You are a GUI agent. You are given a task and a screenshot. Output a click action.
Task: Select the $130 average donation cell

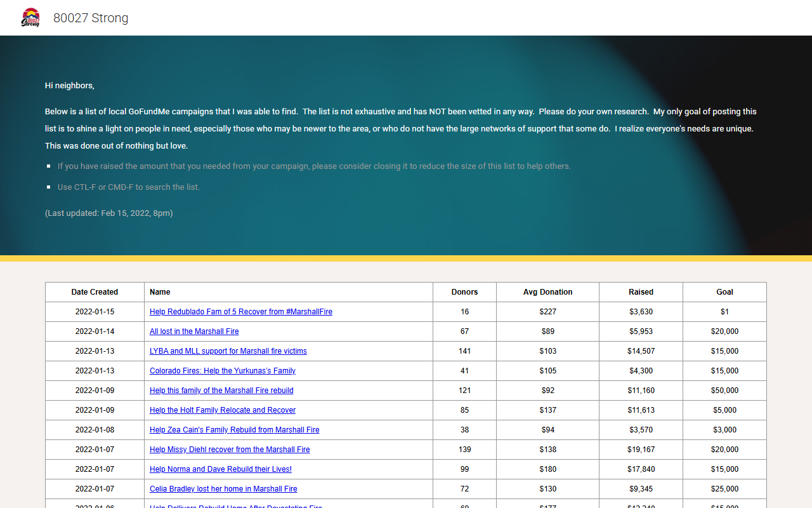547,489
